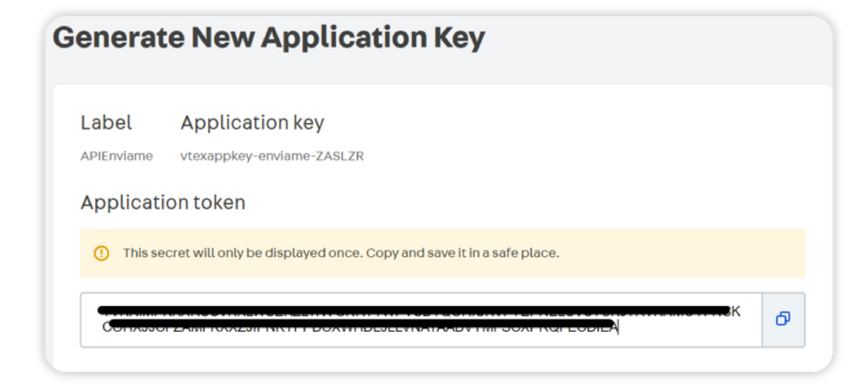Click empty space in the yellow warning banner
The height and width of the screenshot is (388, 868).
(677, 253)
